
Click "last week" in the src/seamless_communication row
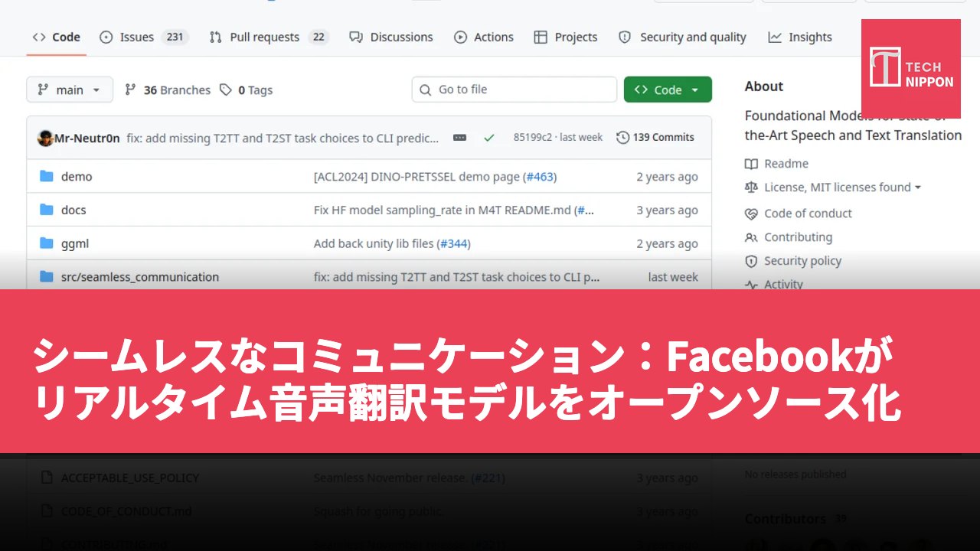click(x=673, y=277)
